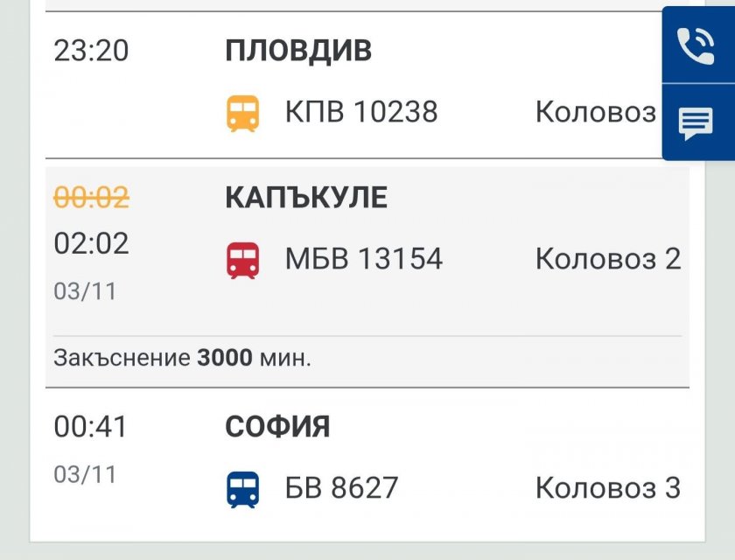Open train number МБВ 13154
Image resolution: width=735 pixels, height=560 pixels.
click(364, 259)
